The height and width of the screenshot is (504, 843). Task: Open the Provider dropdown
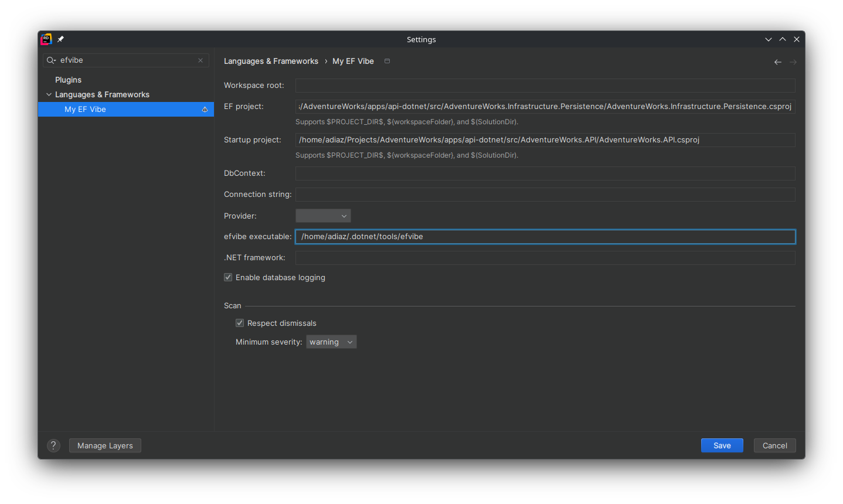click(x=323, y=216)
